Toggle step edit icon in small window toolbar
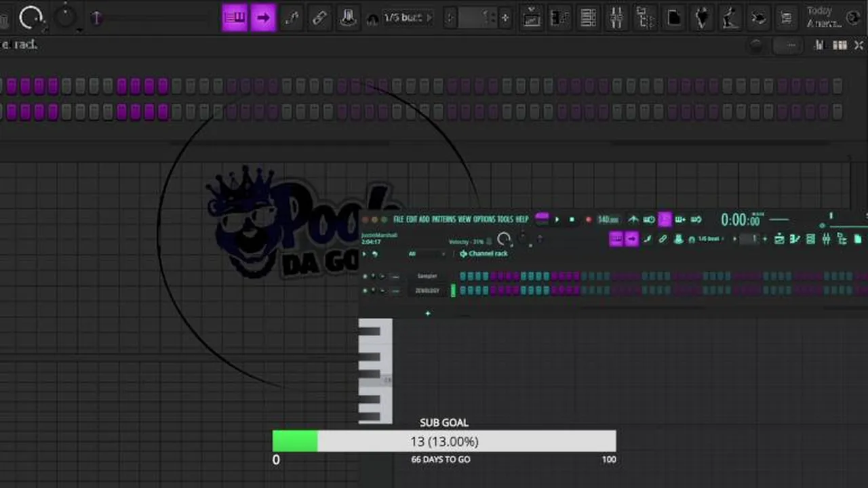Image resolution: width=868 pixels, height=488 pixels. pyautogui.click(x=648, y=239)
